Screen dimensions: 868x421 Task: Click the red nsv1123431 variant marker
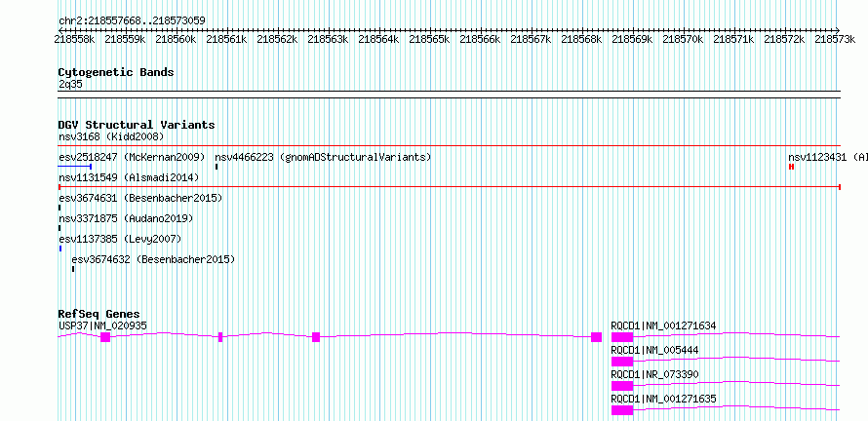792,167
